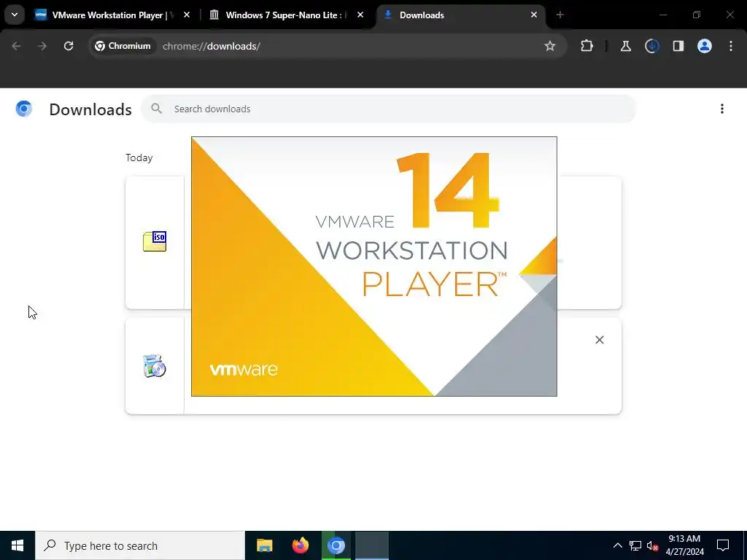Reload the downloads page
Viewport: 747px width, 560px height.
click(69, 46)
